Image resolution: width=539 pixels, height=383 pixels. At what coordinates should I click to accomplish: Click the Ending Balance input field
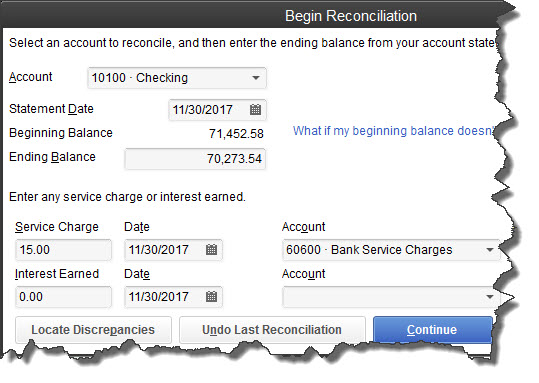point(195,159)
